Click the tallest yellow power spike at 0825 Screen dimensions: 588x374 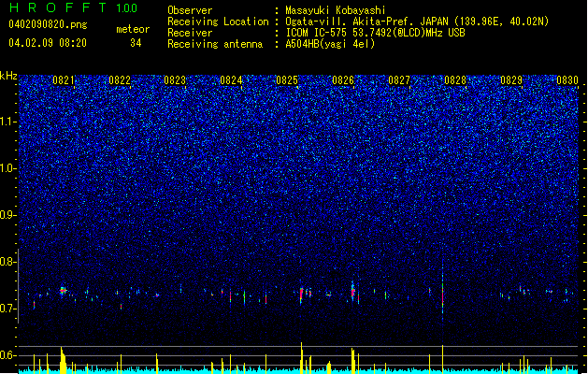coord(301,357)
